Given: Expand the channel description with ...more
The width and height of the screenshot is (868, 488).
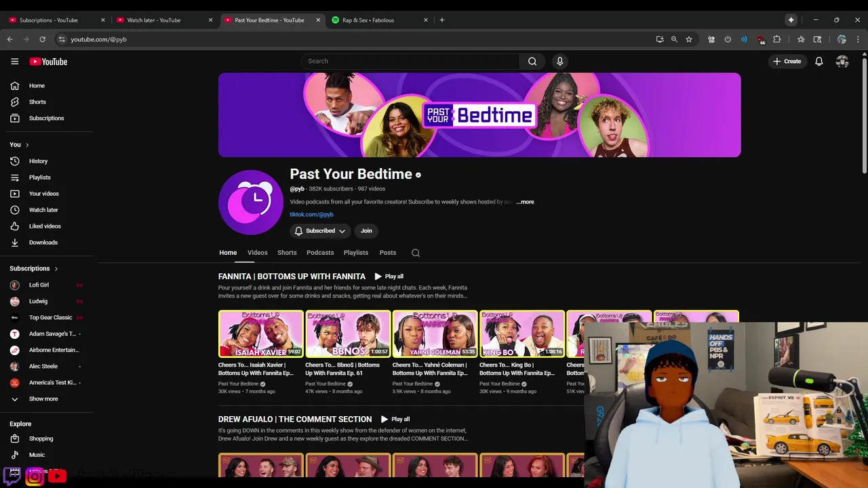Looking at the screenshot, I should click(x=525, y=202).
